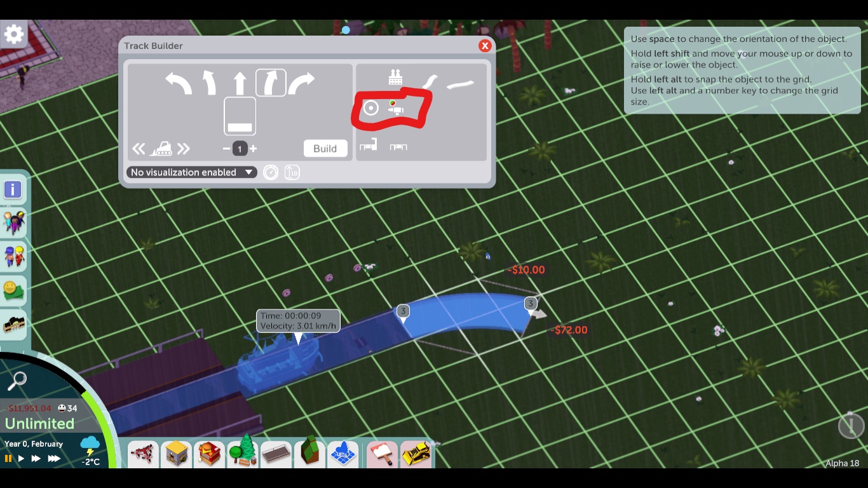
Task: Close the Track Builder window
Action: tap(485, 46)
